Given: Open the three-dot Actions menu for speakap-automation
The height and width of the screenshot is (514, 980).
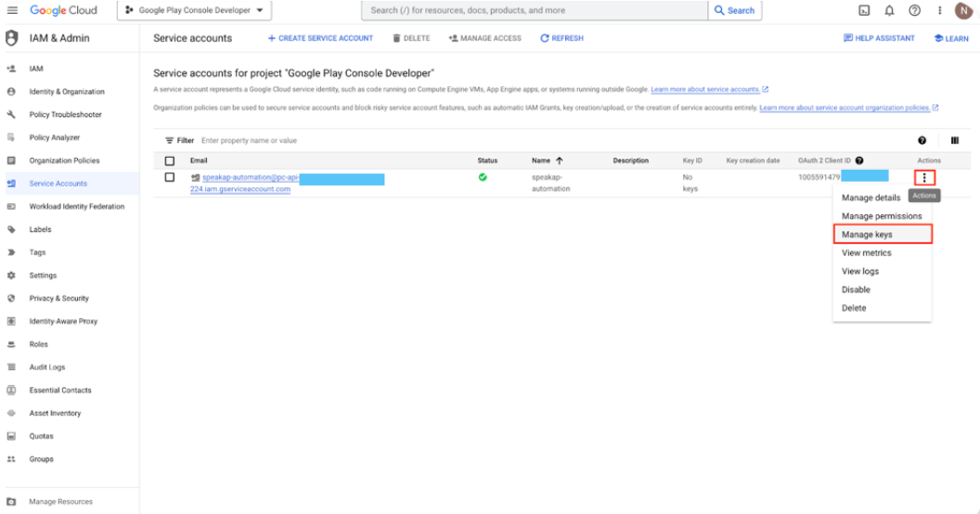Looking at the screenshot, I should tap(924, 178).
